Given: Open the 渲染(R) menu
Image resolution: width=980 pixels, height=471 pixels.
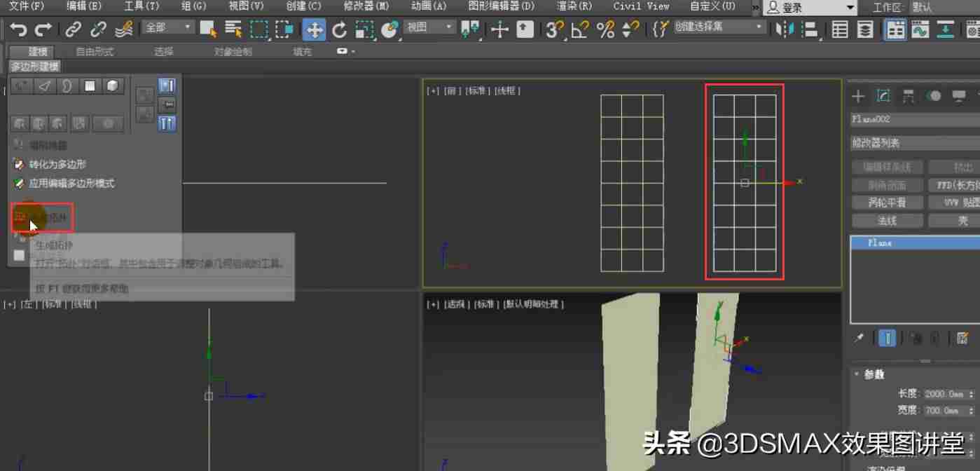Looking at the screenshot, I should [x=574, y=6].
